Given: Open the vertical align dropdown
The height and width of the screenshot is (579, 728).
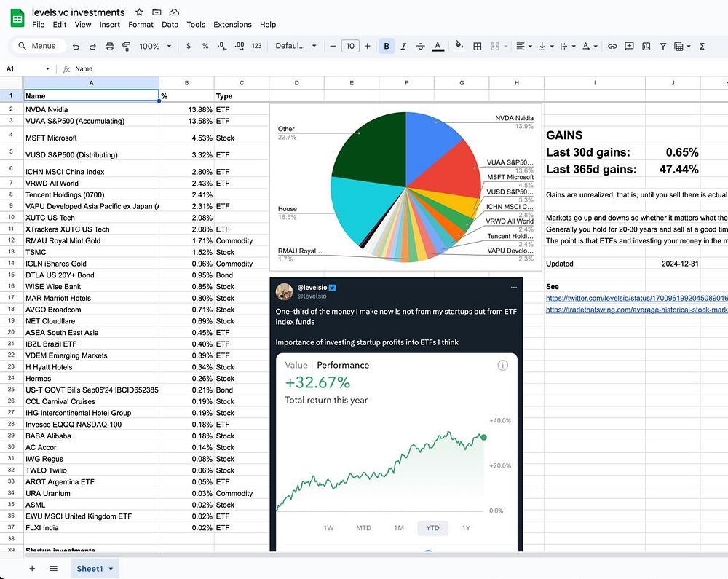Looking at the screenshot, I should pos(545,46).
